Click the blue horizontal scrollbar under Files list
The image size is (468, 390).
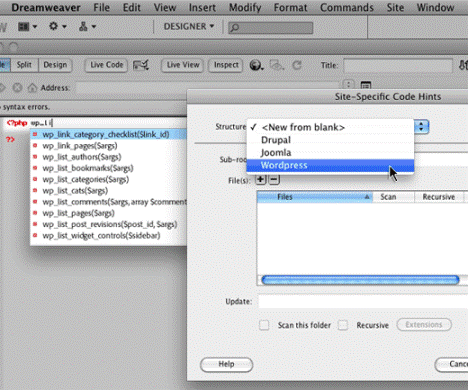coord(360,280)
